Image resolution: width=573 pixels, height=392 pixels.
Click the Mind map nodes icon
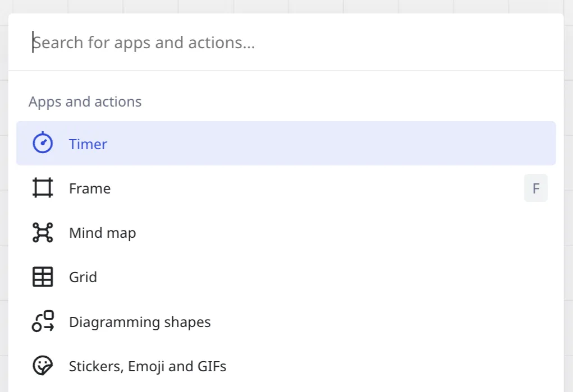click(43, 232)
